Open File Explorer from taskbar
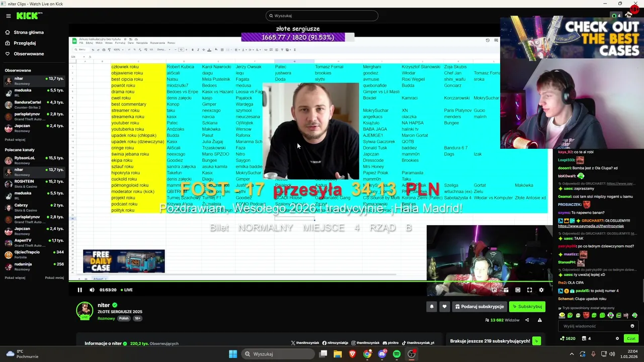Screen dimensions: 644x362 click(x=338, y=354)
